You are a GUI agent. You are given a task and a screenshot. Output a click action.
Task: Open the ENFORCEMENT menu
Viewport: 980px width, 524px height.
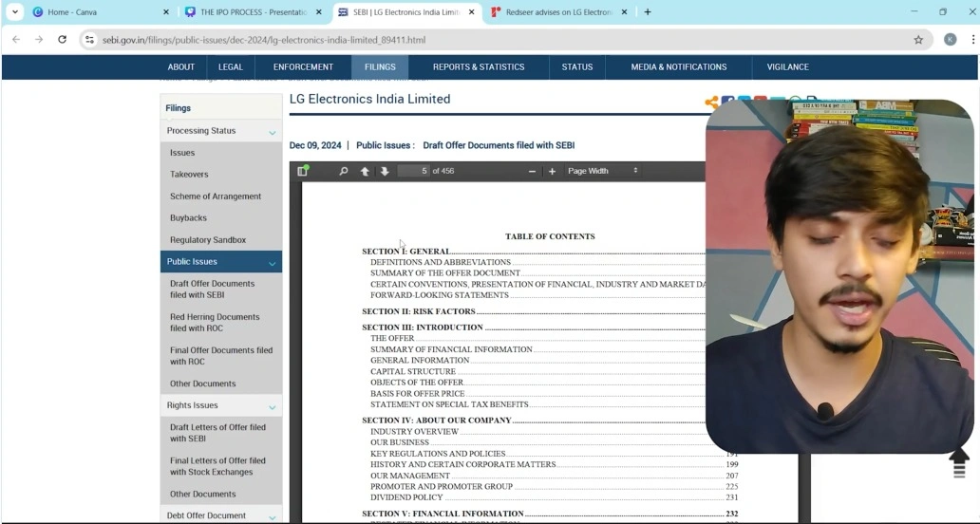(303, 66)
